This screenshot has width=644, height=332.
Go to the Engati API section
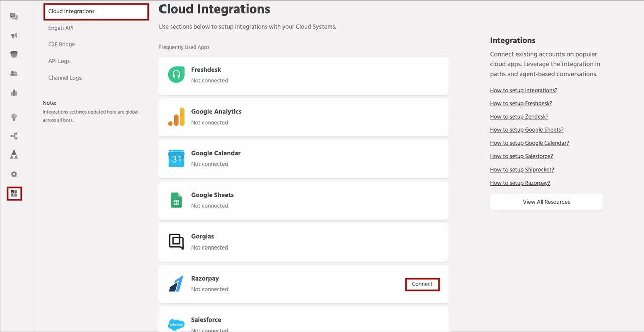61,28
